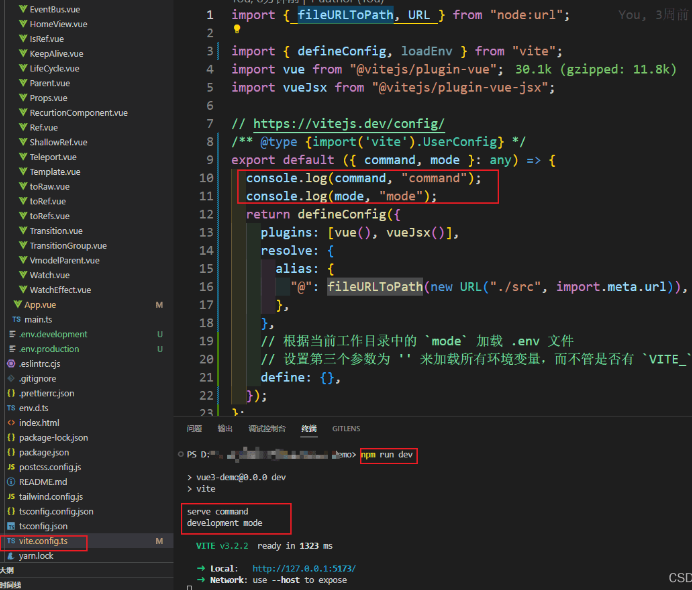Screen dimensions: 692x590
Task: Open postcss.config.js file
Action: coord(50,467)
